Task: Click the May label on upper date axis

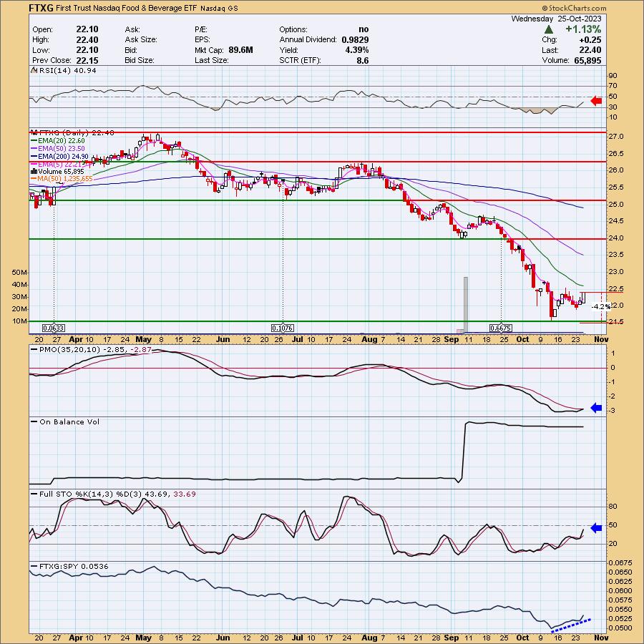Action: click(x=143, y=340)
